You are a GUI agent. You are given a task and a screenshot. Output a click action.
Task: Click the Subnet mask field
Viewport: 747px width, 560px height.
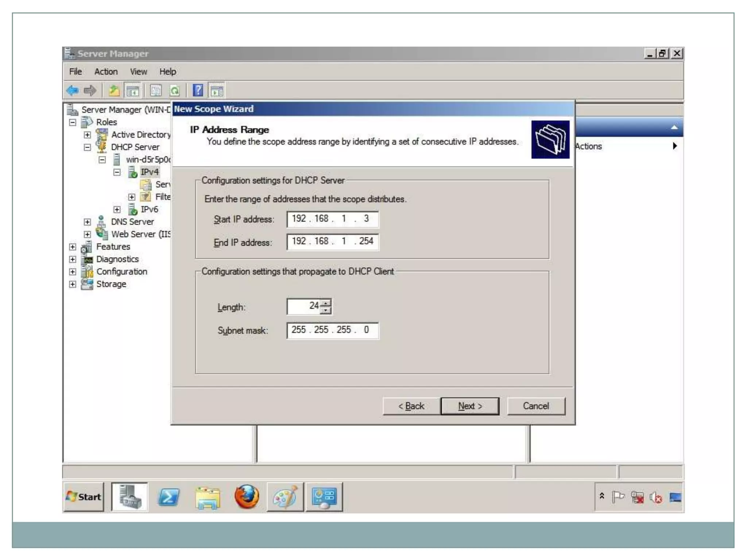(332, 330)
